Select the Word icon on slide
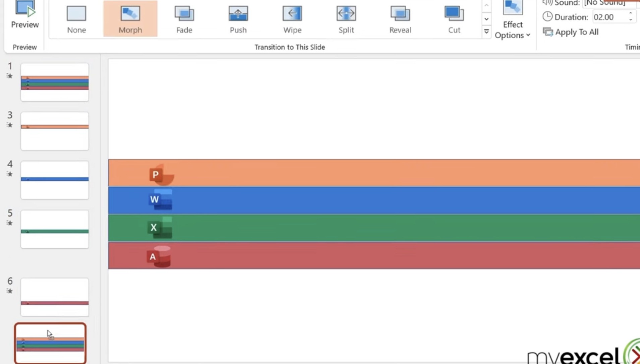The height and width of the screenshot is (364, 640). [160, 200]
